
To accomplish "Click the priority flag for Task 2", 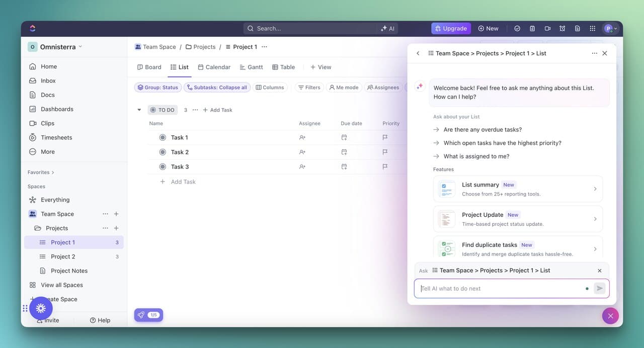I will [x=385, y=152].
